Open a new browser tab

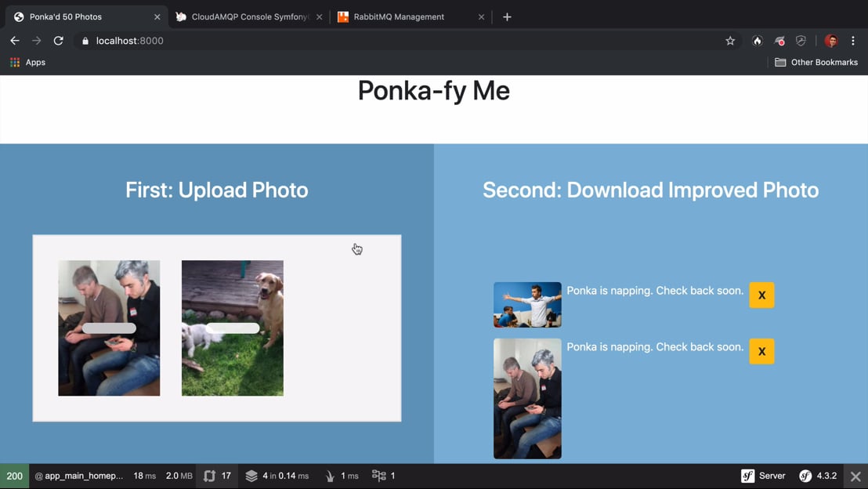[x=507, y=16]
